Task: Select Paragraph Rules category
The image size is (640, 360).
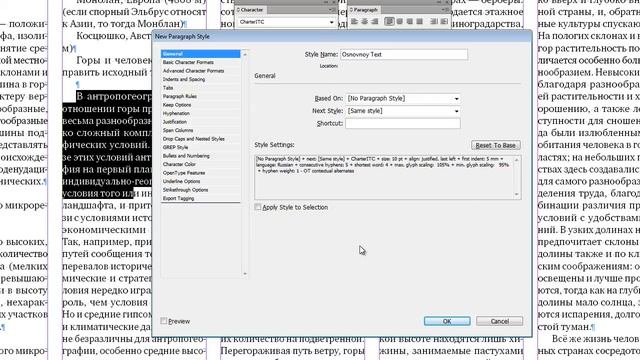Action: 200,96
